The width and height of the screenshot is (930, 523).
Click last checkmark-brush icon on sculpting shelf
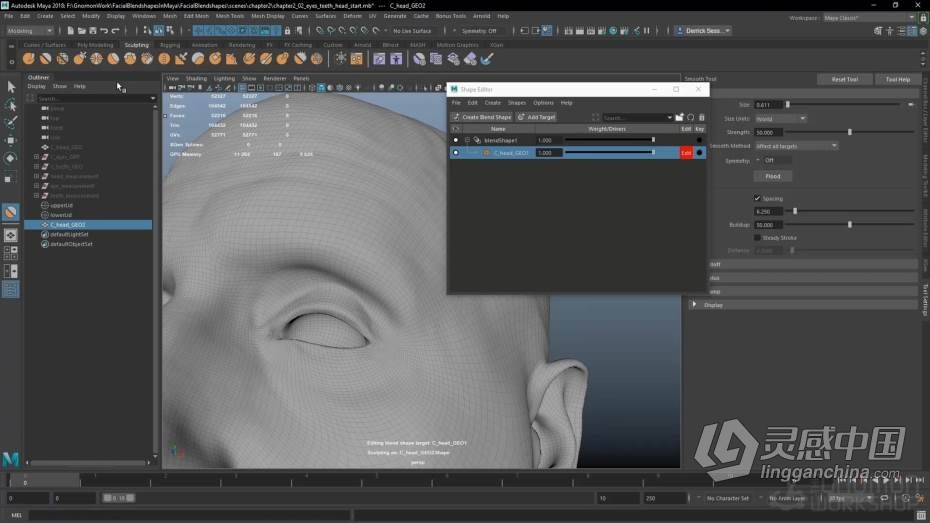pyautogui.click(x=487, y=59)
